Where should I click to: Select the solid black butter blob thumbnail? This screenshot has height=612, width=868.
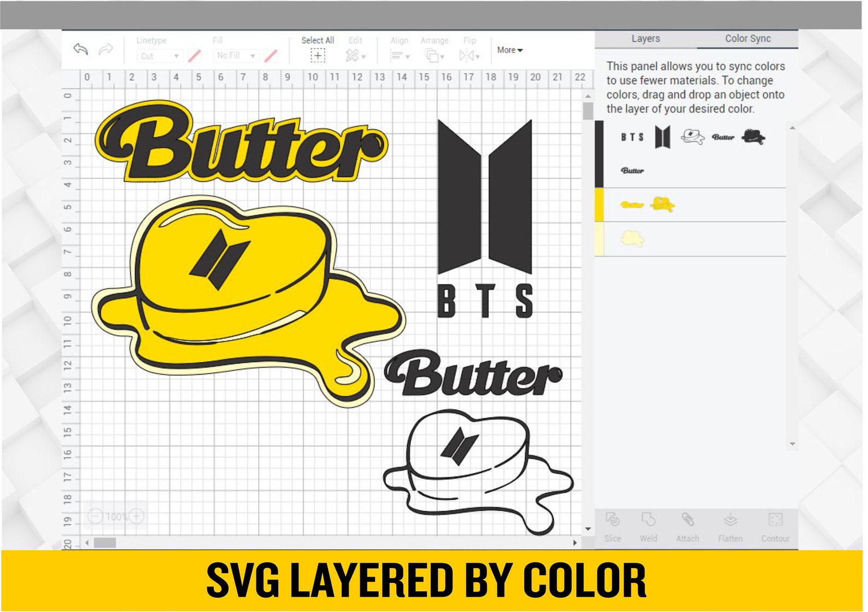point(753,137)
